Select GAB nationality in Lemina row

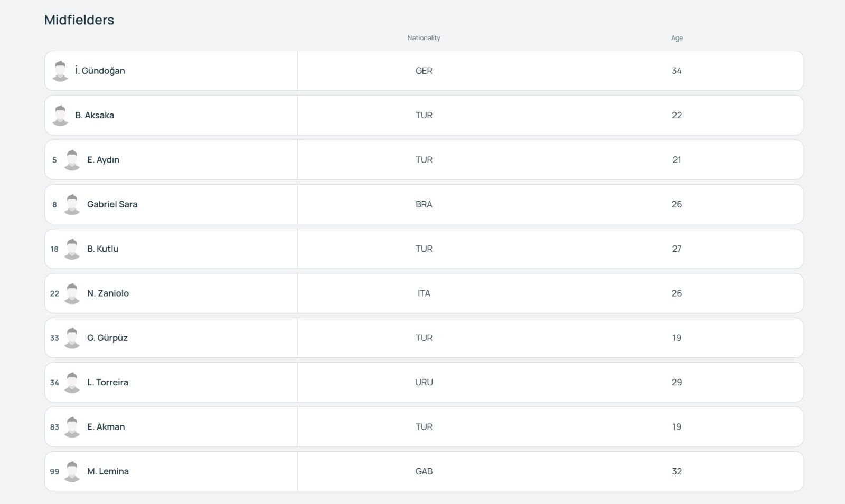(424, 471)
